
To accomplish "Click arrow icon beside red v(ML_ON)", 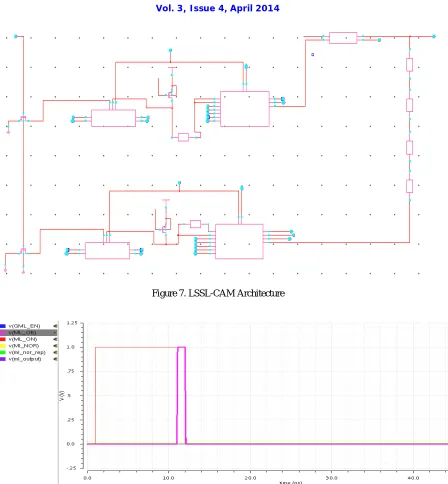I will (x=55, y=339).
